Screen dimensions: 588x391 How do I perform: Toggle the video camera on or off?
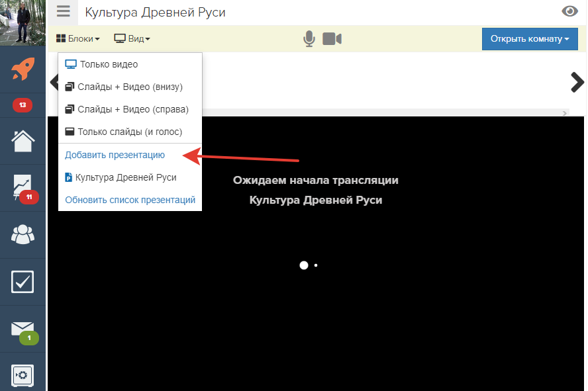pos(332,39)
